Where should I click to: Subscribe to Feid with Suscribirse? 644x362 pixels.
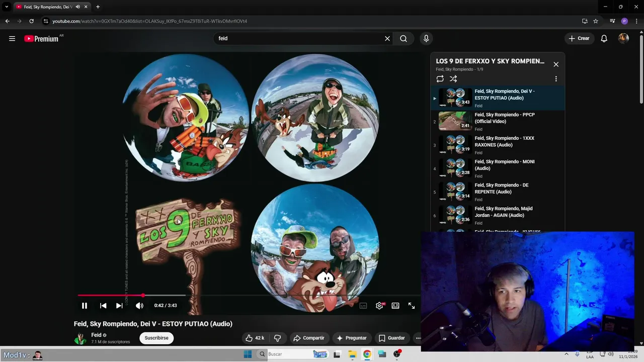pyautogui.click(x=156, y=338)
